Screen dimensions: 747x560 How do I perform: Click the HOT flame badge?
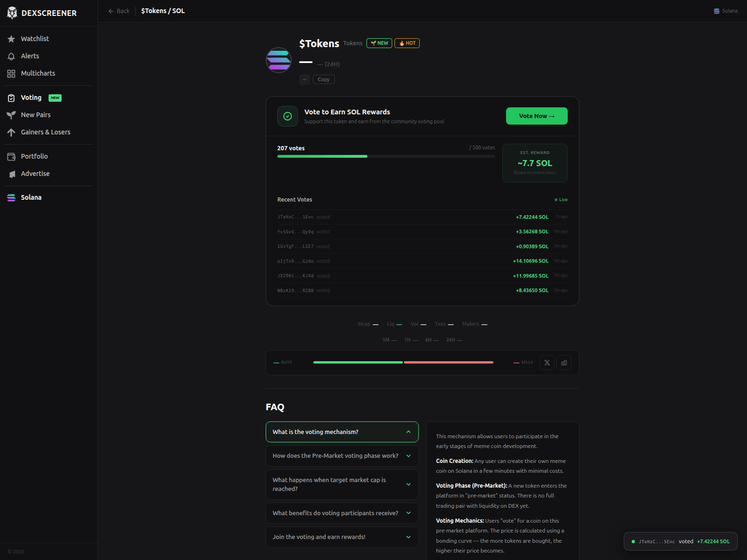(407, 43)
